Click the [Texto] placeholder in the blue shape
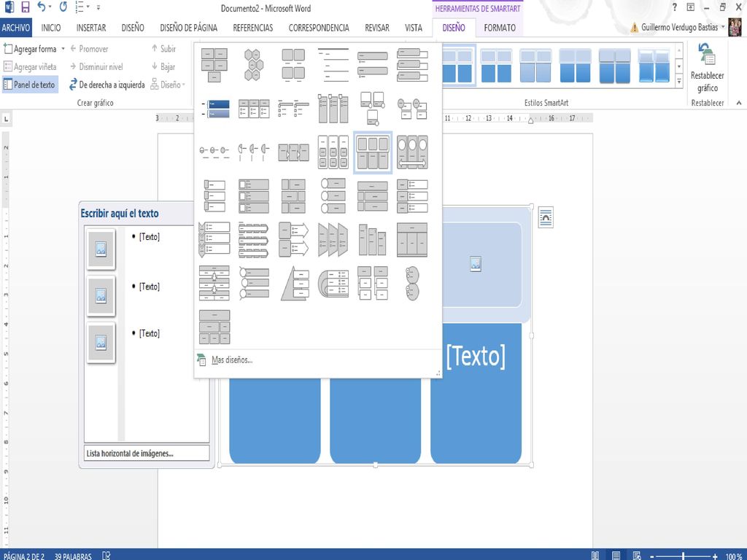 point(476,356)
